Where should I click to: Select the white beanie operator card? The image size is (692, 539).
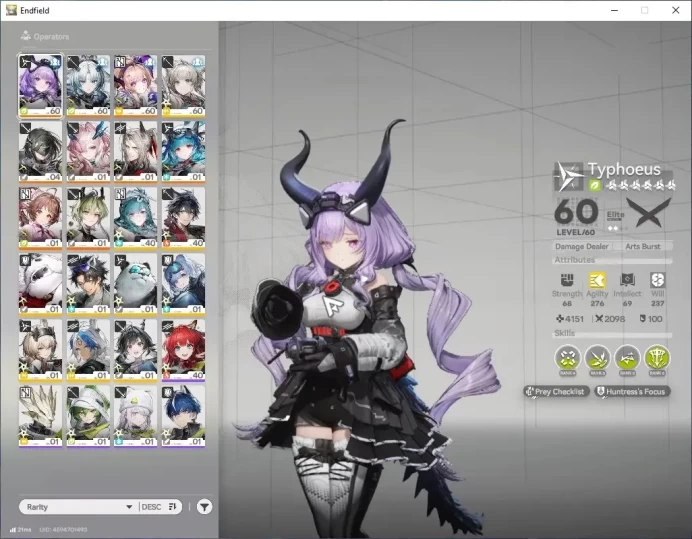point(135,417)
